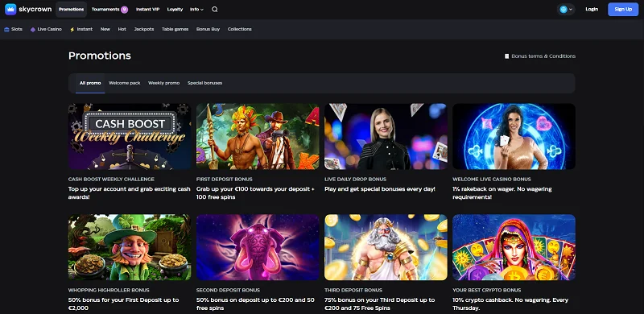This screenshot has width=644, height=314.
Task: Click the Bonus terms document icon
Action: (507, 56)
